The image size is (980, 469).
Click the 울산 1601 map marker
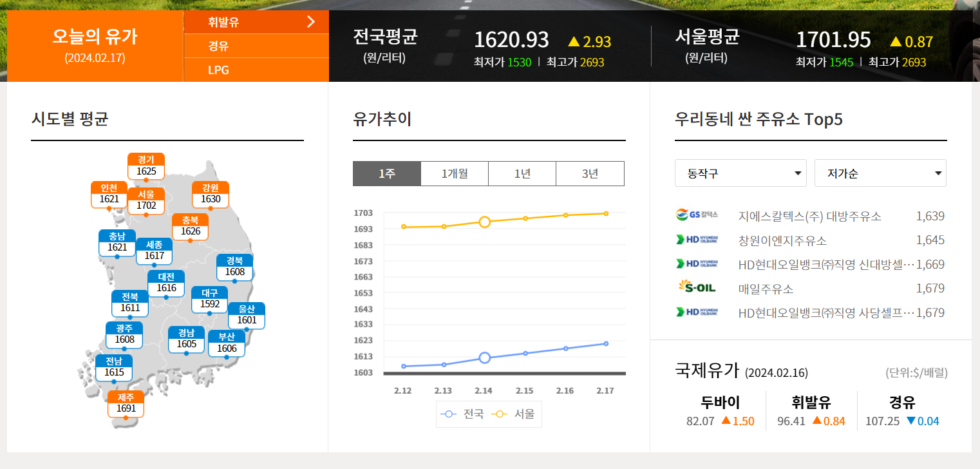point(247,316)
